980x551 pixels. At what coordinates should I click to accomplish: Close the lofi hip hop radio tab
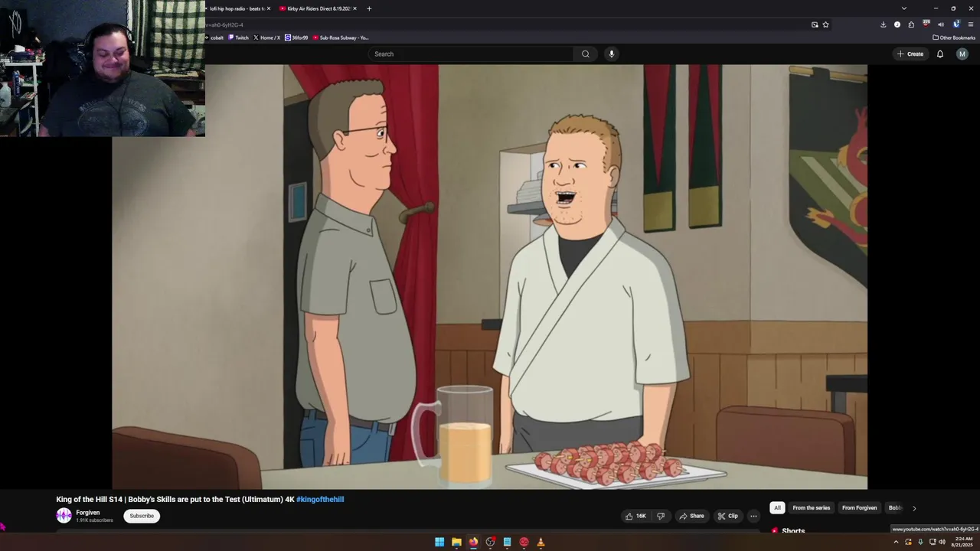(269, 8)
